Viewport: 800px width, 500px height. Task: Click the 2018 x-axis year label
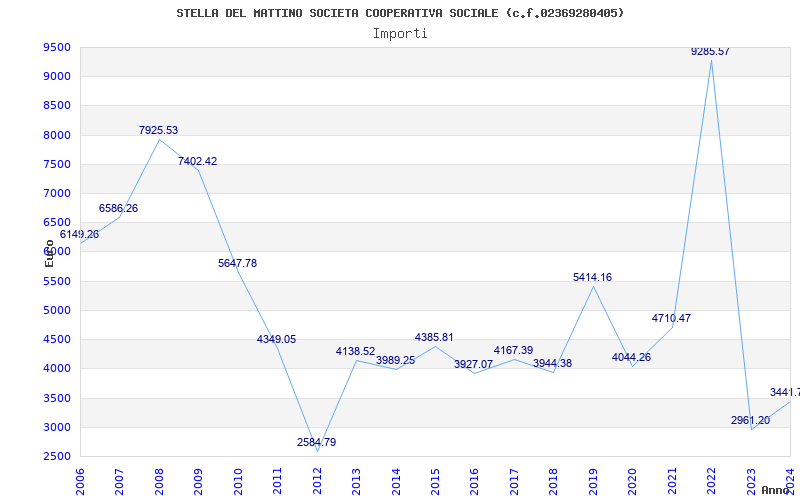tap(554, 482)
